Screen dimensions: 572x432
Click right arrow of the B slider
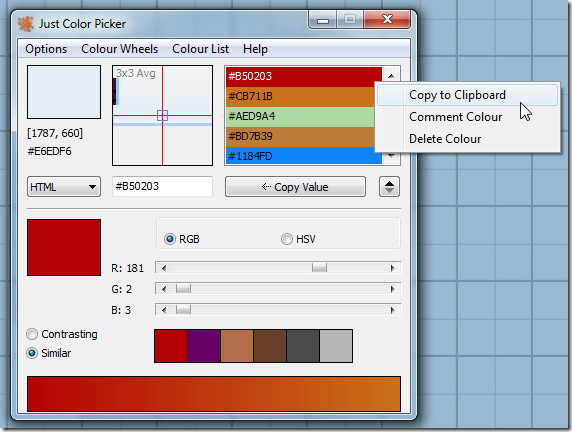click(393, 310)
